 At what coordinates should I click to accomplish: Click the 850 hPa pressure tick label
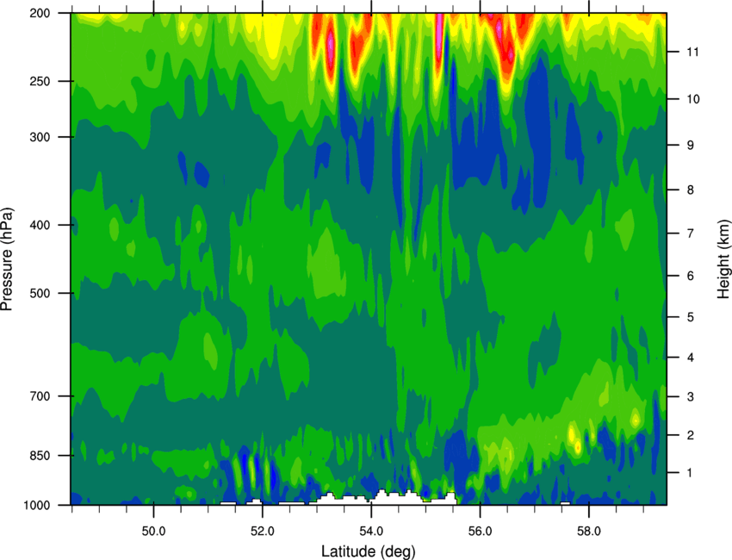coord(40,456)
